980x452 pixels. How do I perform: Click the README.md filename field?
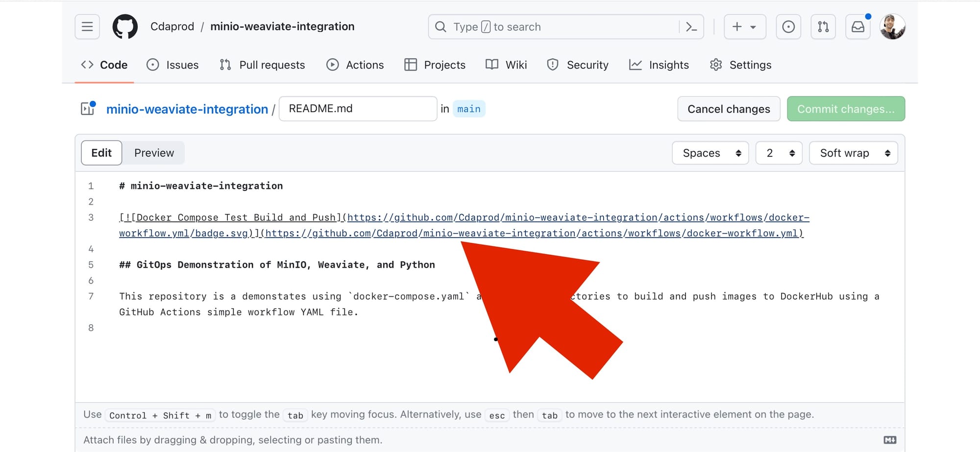[x=358, y=108]
